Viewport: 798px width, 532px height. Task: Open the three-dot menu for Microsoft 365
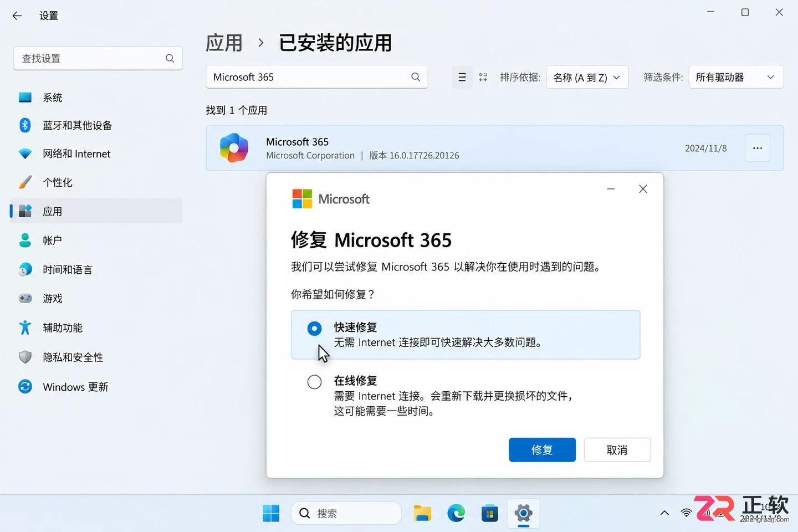(x=758, y=148)
